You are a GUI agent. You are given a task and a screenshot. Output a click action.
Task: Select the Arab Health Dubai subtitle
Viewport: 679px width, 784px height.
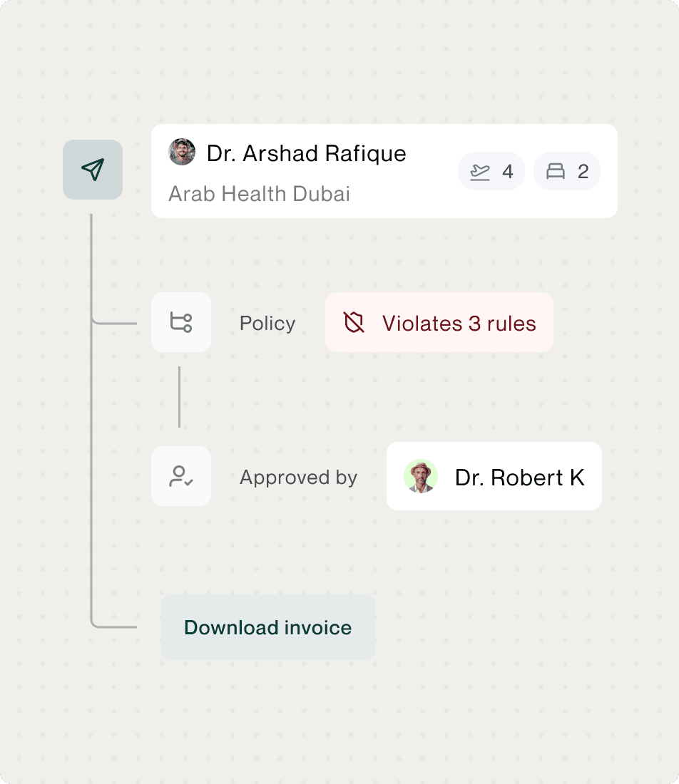pyautogui.click(x=259, y=194)
